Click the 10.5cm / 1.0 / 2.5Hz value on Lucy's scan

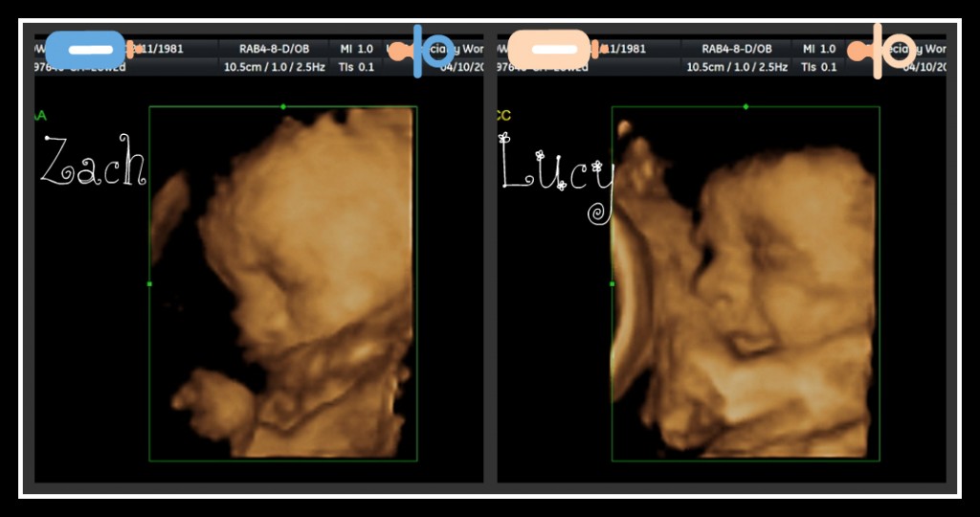[x=736, y=67]
